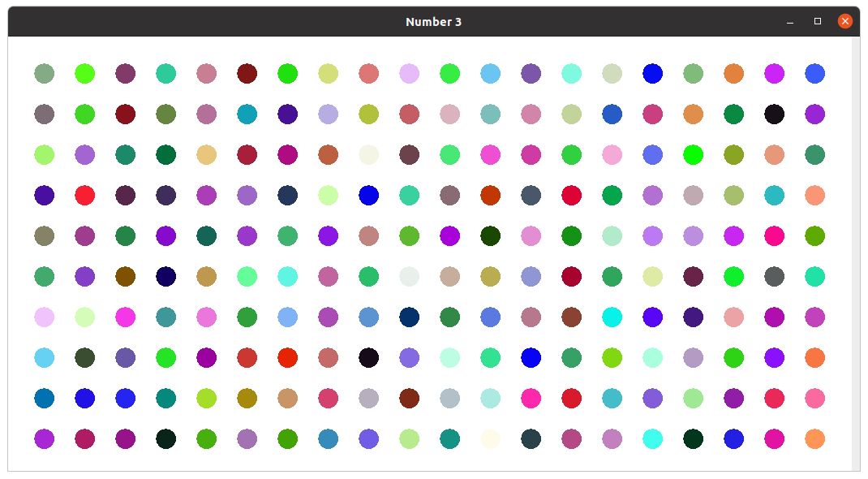This screenshot has width=868, height=479.
Task: Click the cream-colored dot in the bottom row
Action: [x=490, y=439]
